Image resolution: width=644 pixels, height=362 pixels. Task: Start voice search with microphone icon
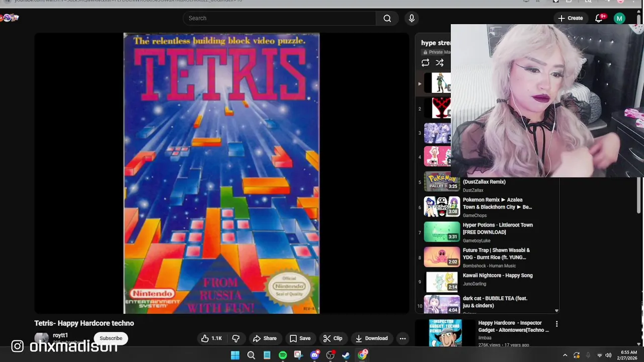[x=412, y=18]
